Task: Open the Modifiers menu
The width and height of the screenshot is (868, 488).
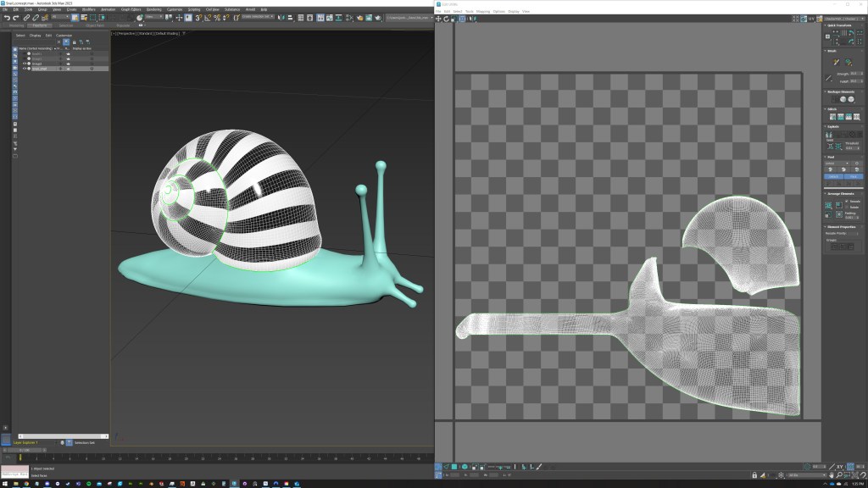Action: coord(88,9)
